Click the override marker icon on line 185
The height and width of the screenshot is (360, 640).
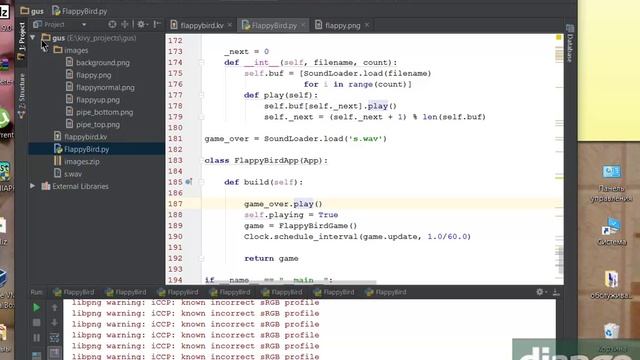click(189, 182)
